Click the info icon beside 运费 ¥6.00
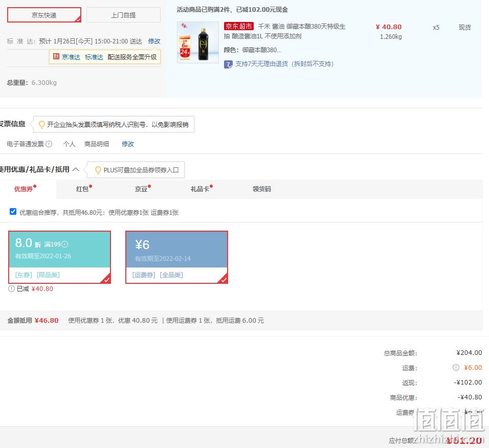Viewport: 489px width, 448px height. coord(456,368)
